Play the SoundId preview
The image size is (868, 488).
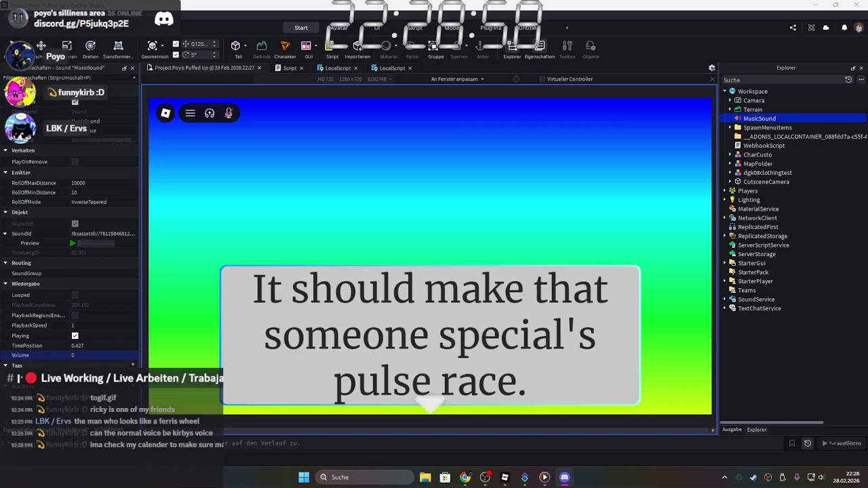point(73,243)
